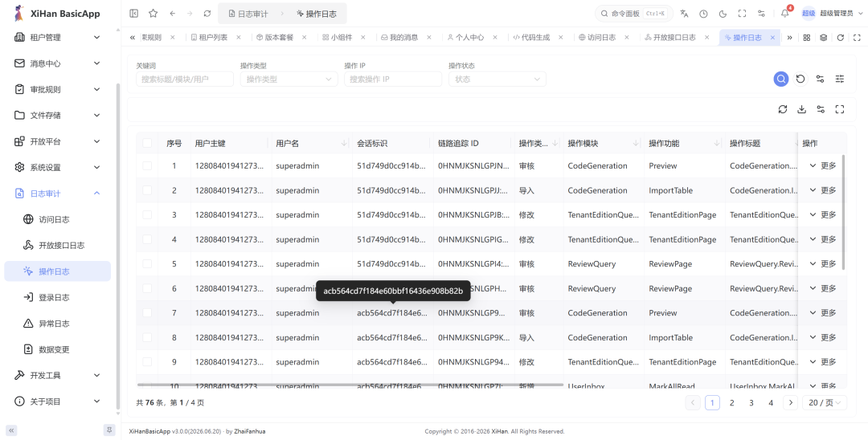This screenshot has width=868, height=440.
Task: Check the checkbox for row 4
Action: coord(147,239)
